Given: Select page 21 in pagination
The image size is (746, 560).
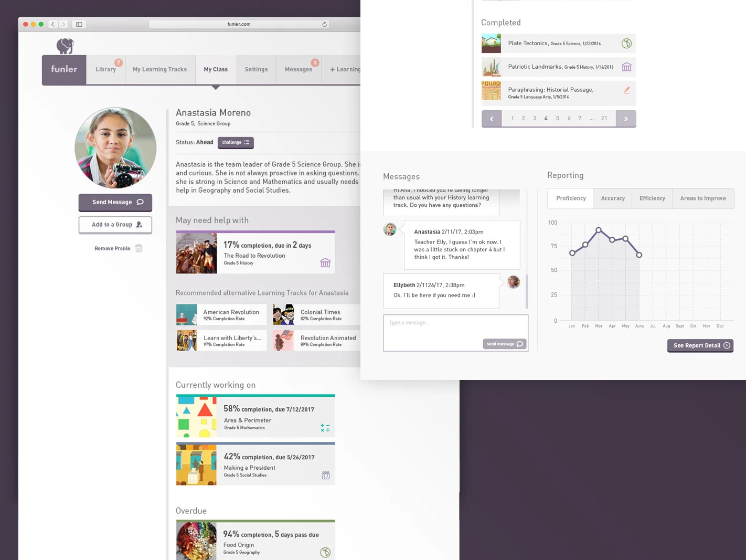Looking at the screenshot, I should click(604, 119).
